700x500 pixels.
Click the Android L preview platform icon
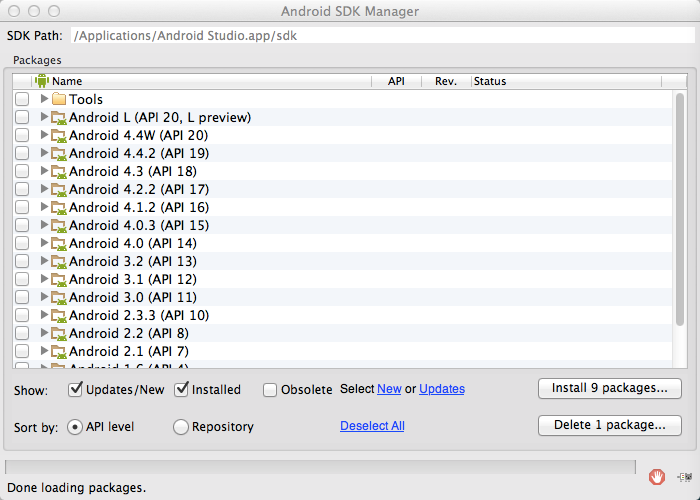pyautogui.click(x=59, y=117)
